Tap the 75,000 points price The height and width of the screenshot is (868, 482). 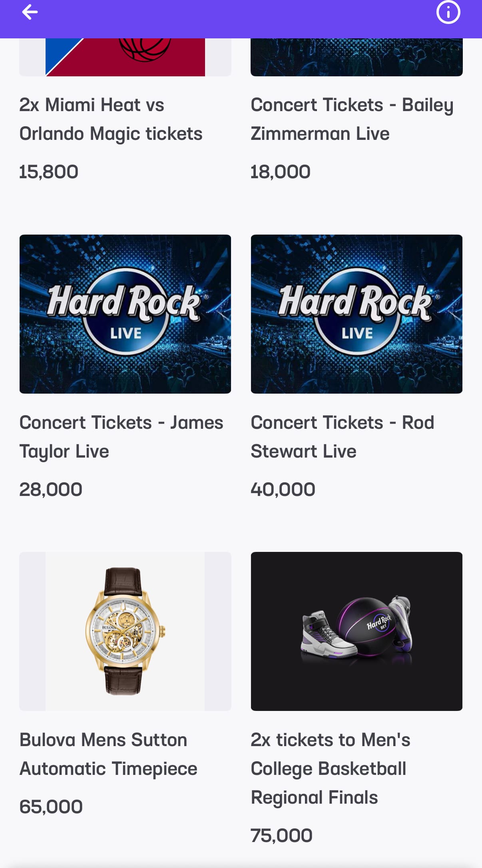(x=281, y=836)
